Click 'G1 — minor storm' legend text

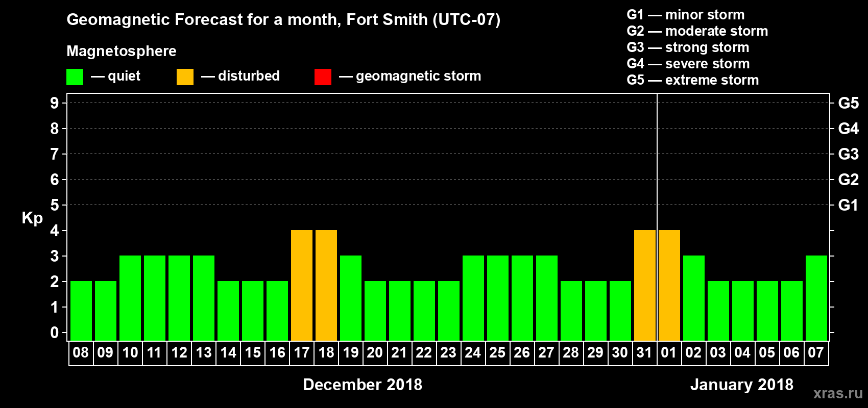pyautogui.click(x=686, y=15)
